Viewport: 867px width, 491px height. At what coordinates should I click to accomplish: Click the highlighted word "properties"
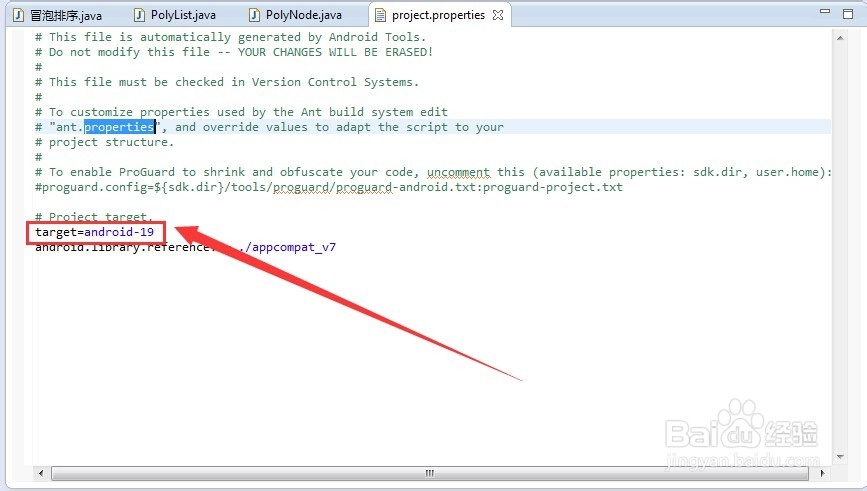[119, 127]
